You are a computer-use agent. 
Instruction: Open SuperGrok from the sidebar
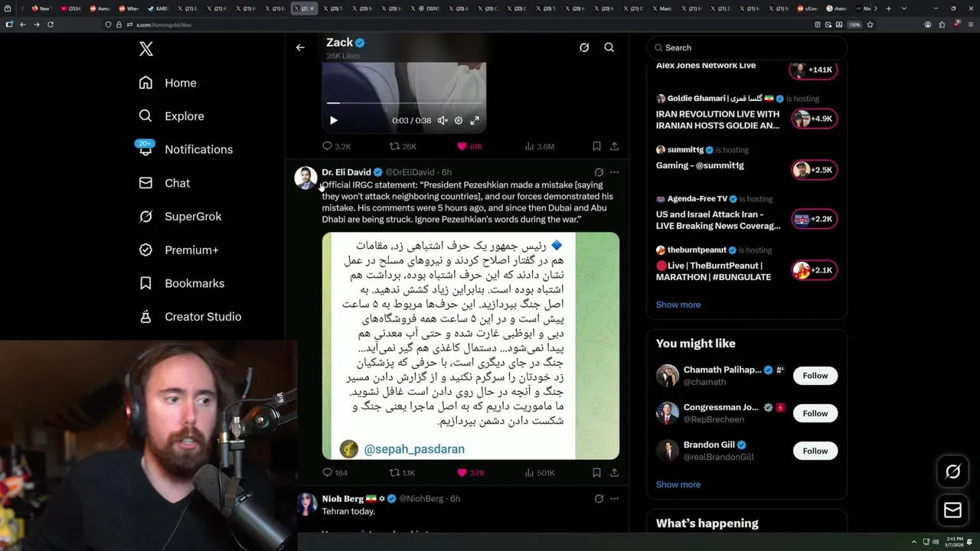tap(180, 217)
